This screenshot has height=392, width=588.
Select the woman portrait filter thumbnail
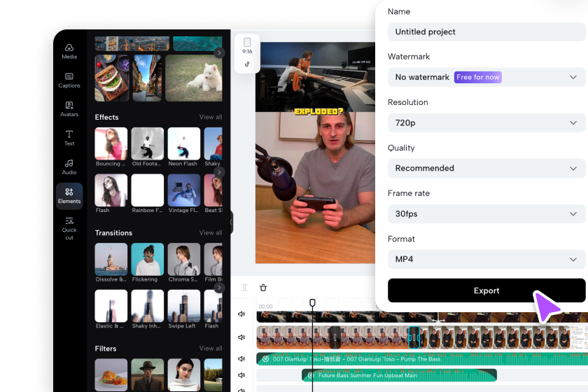click(x=183, y=374)
